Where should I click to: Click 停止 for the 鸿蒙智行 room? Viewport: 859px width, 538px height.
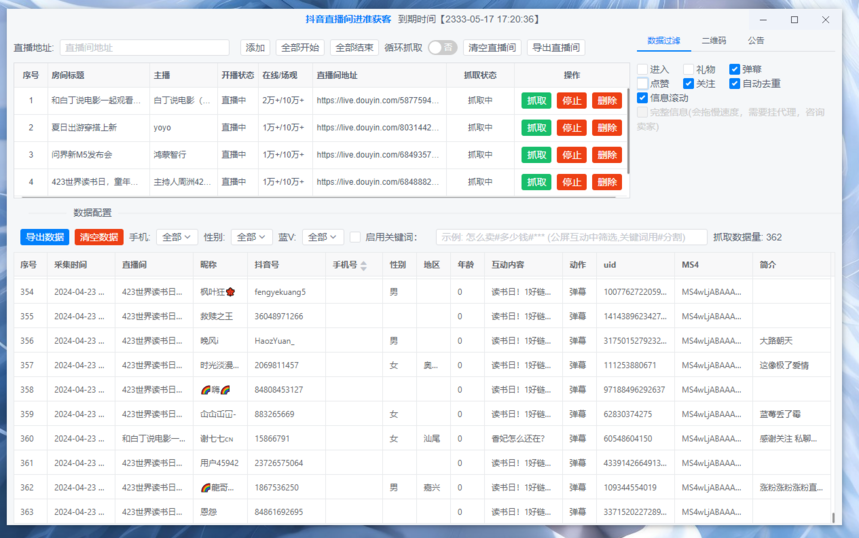click(571, 155)
